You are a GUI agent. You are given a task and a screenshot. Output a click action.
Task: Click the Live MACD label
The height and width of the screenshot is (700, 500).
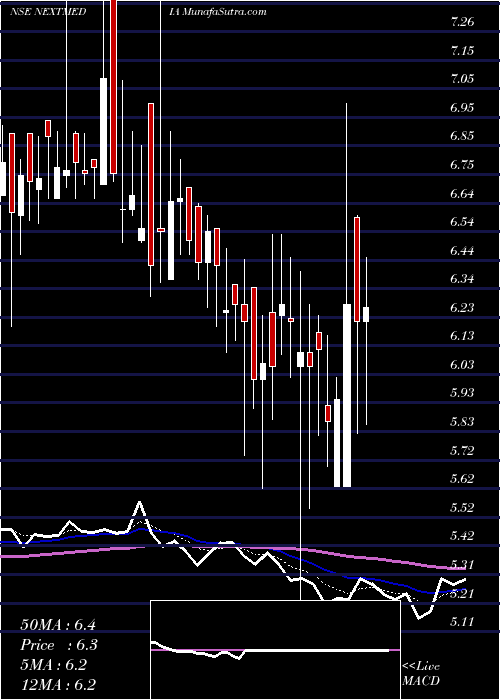tap(421, 674)
